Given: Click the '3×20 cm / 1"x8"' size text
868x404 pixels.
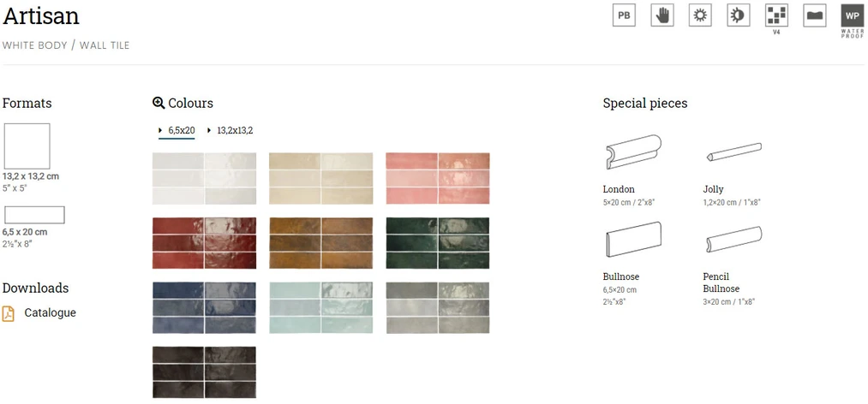Looking at the screenshot, I should pyautogui.click(x=729, y=302).
